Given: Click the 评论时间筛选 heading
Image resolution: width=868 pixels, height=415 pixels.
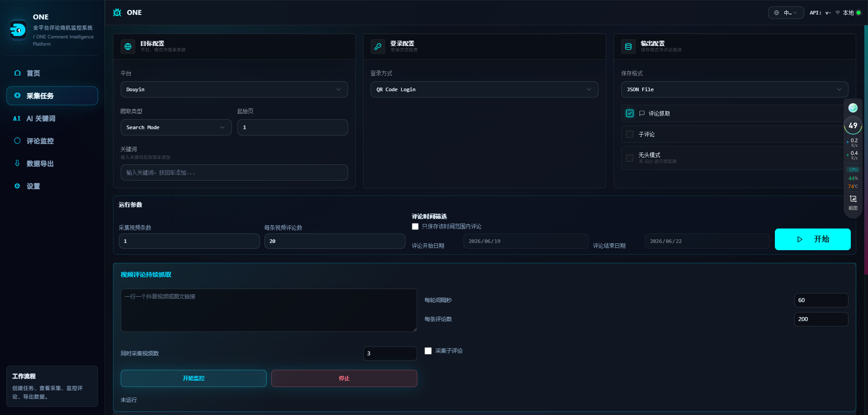Looking at the screenshot, I should (429, 216).
